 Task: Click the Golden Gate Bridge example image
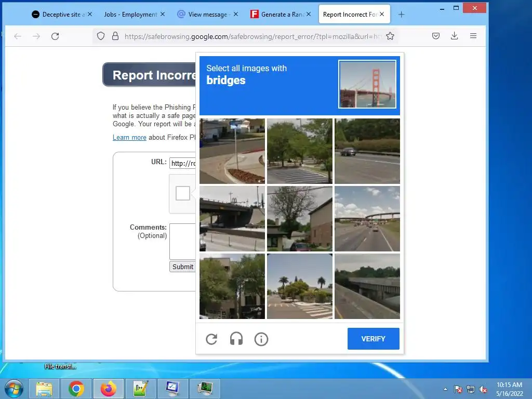click(367, 84)
